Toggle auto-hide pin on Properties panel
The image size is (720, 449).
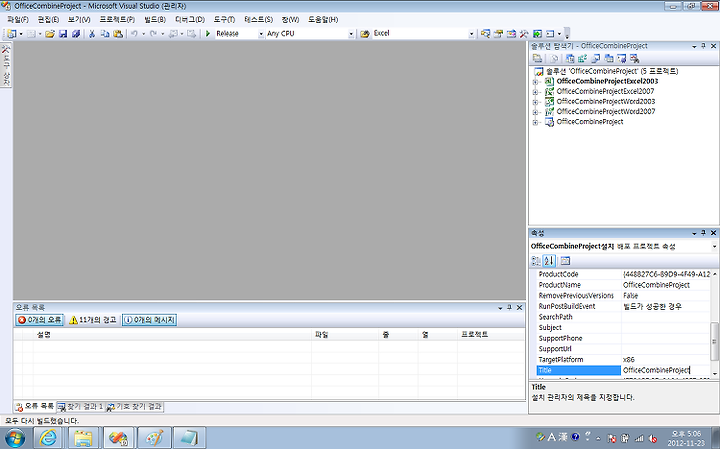(703, 233)
